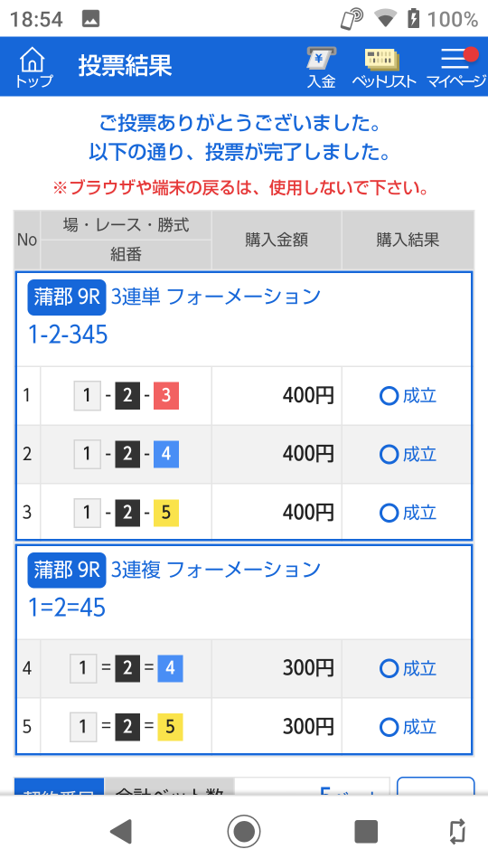The height and width of the screenshot is (868, 488).
Task: Tap the Top home icon
Action: tap(33, 66)
